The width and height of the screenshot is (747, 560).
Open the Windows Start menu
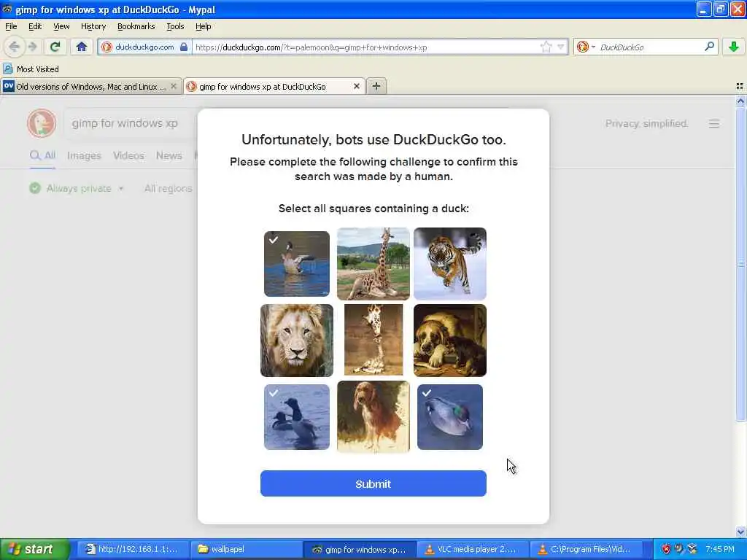point(34,549)
